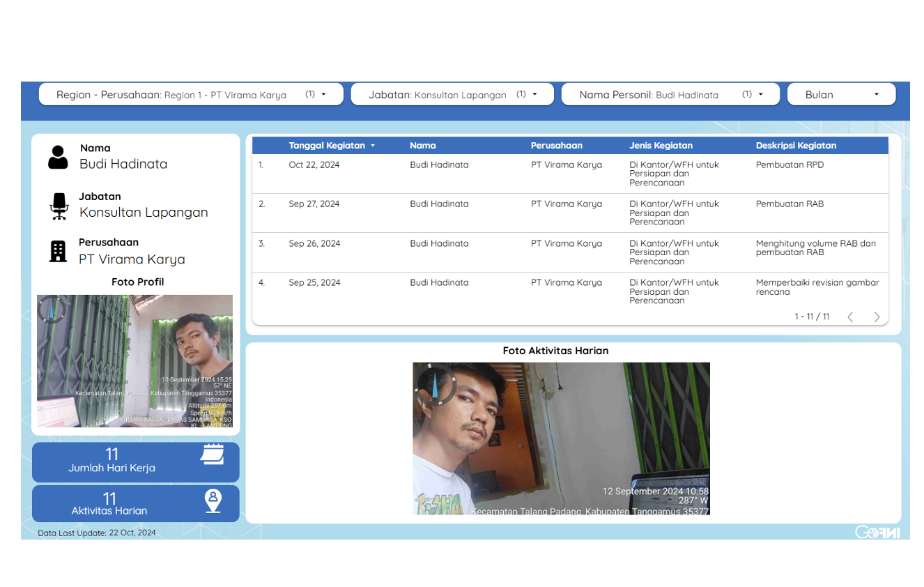Viewport: 924px width, 587px height.
Task: Click the Budi Hadinata name in profile card
Action: point(123,165)
